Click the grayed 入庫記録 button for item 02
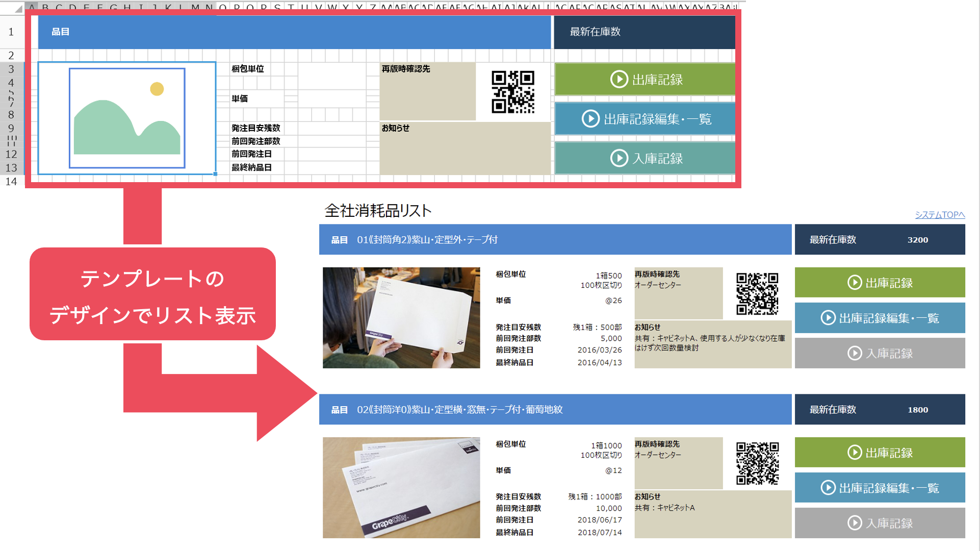The width and height of the screenshot is (980, 551). coord(880,523)
